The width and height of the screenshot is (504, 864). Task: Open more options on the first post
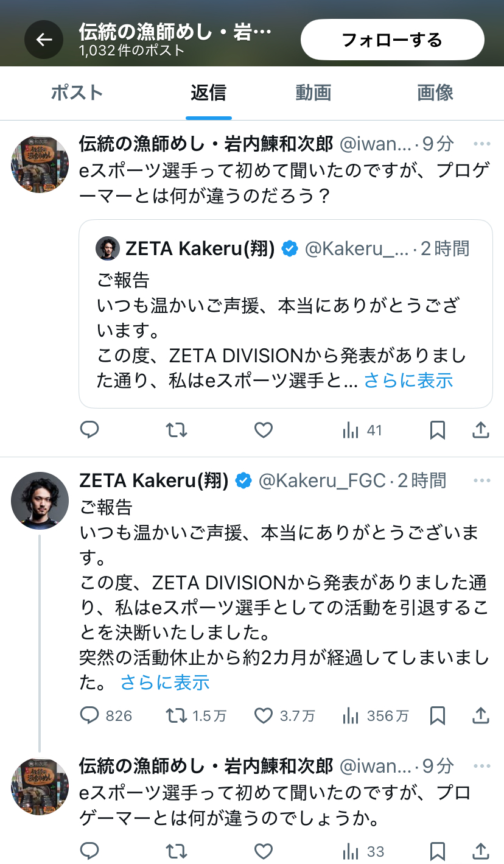(481, 144)
